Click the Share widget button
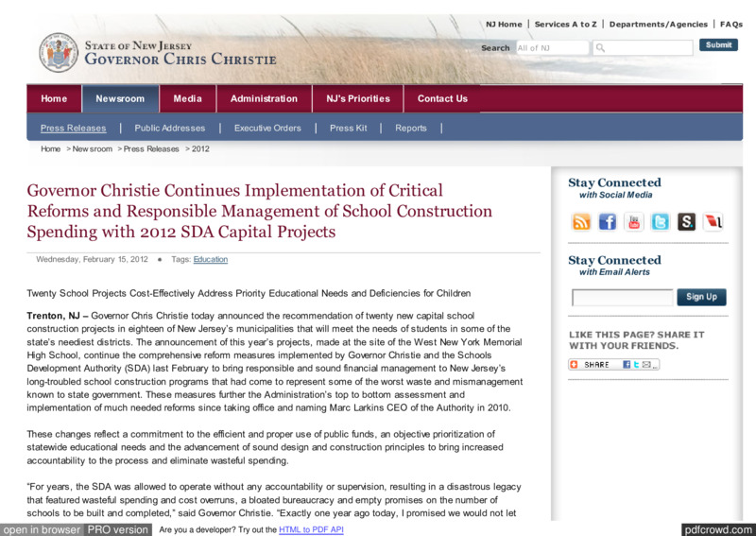The width and height of the screenshot is (756, 536). pos(613,365)
